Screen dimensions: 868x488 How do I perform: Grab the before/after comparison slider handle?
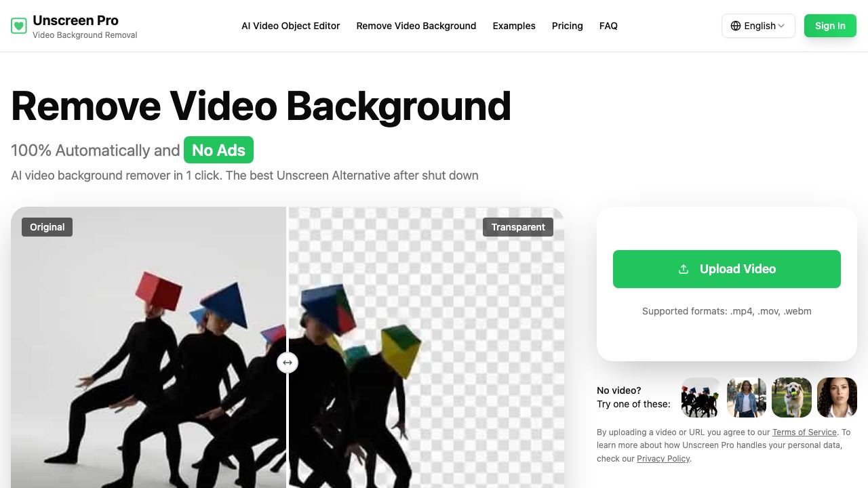288,363
